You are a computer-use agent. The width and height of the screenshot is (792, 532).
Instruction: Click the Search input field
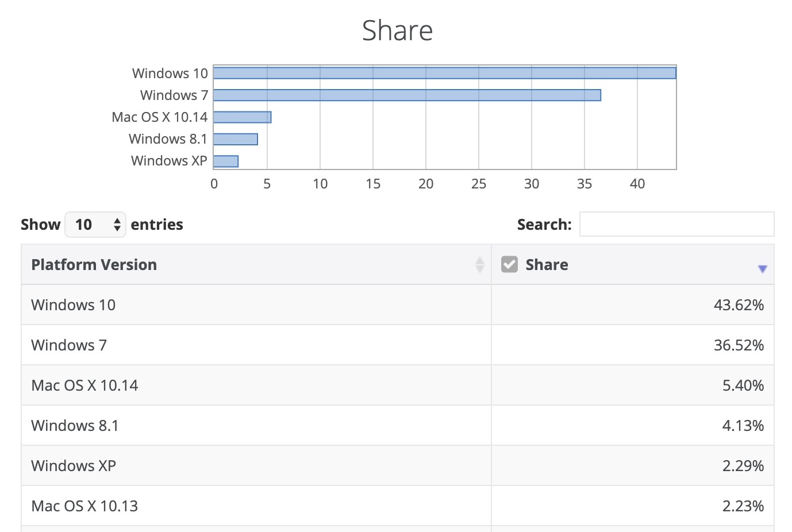(x=676, y=224)
